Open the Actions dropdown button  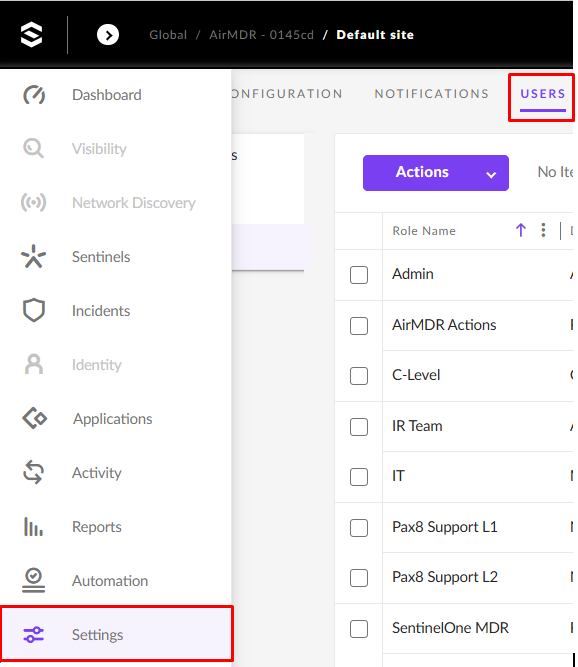(x=436, y=173)
